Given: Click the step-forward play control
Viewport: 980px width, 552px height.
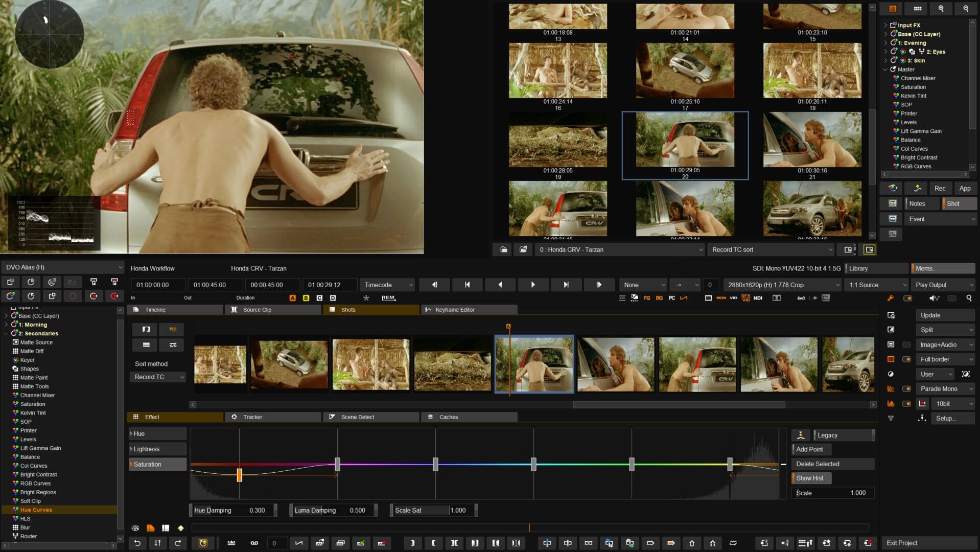Looking at the screenshot, I should point(598,285).
